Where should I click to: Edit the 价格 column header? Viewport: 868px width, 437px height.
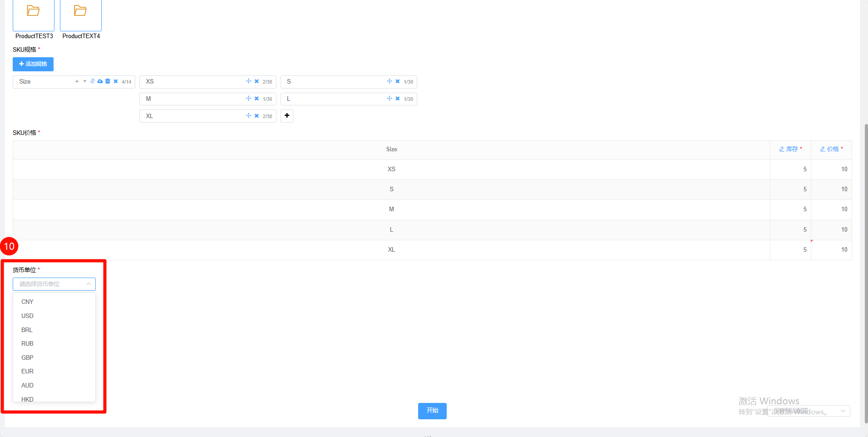(x=831, y=149)
